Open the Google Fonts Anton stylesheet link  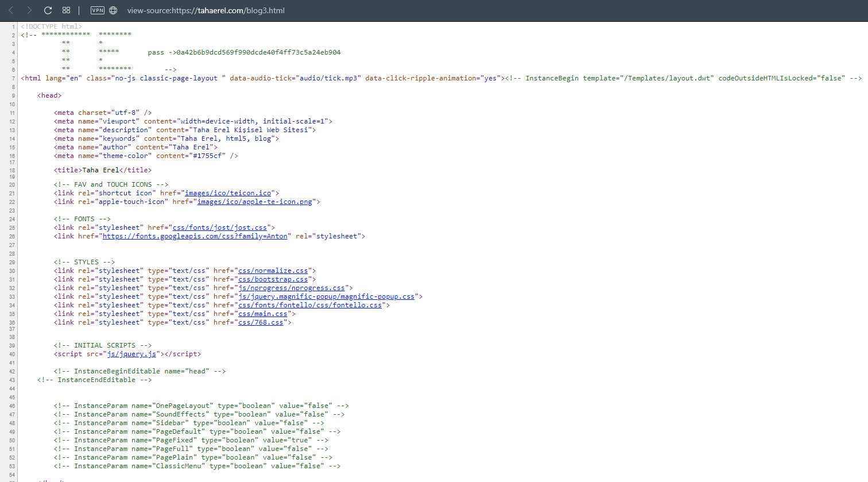click(x=195, y=236)
